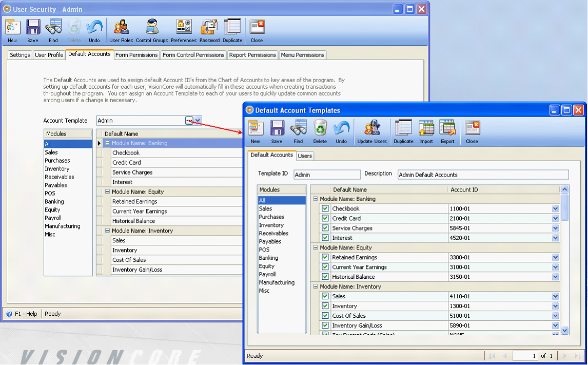Screen dimensions: 588x365
Task: Open the Report Permissions tab
Action: pos(253,55)
